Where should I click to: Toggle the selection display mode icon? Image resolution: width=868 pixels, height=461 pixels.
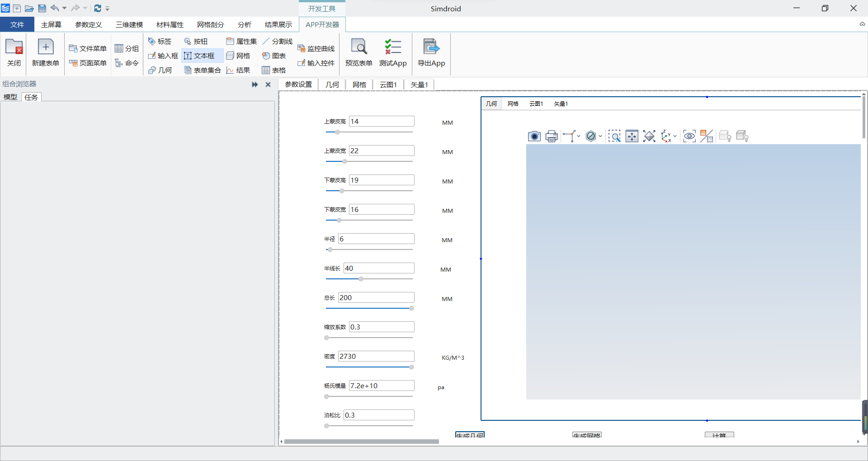[707, 136]
